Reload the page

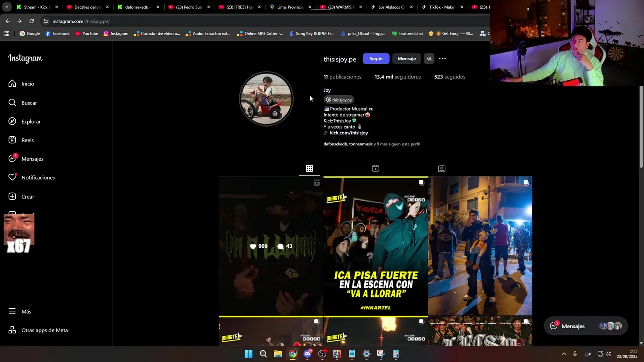tap(31, 21)
